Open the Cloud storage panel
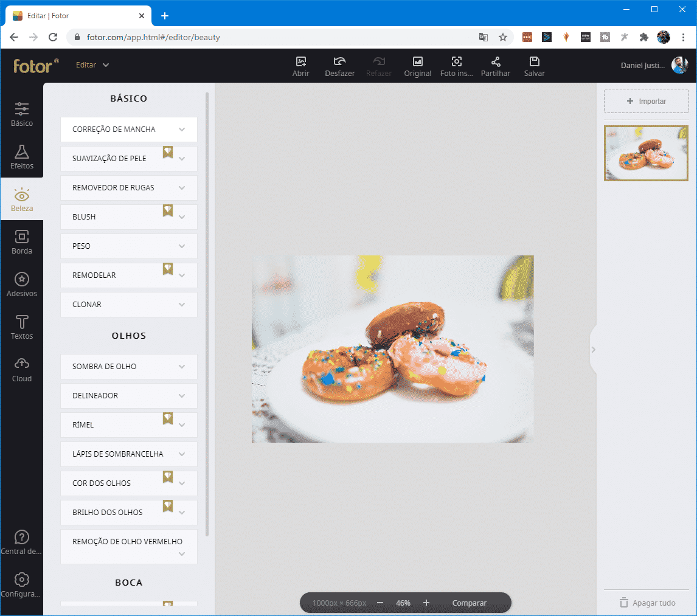 [x=22, y=369]
